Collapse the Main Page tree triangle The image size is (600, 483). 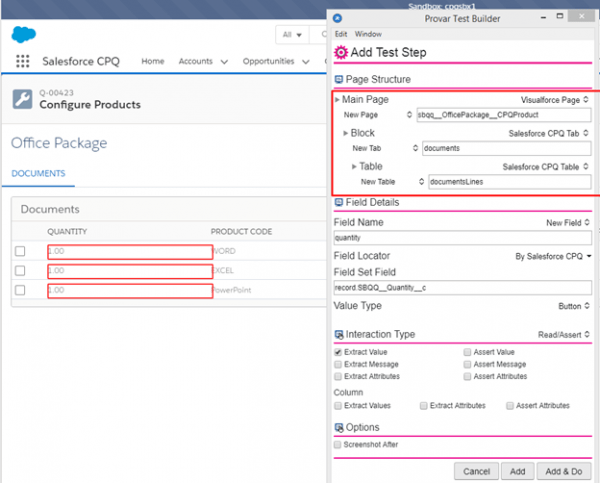[337, 100]
